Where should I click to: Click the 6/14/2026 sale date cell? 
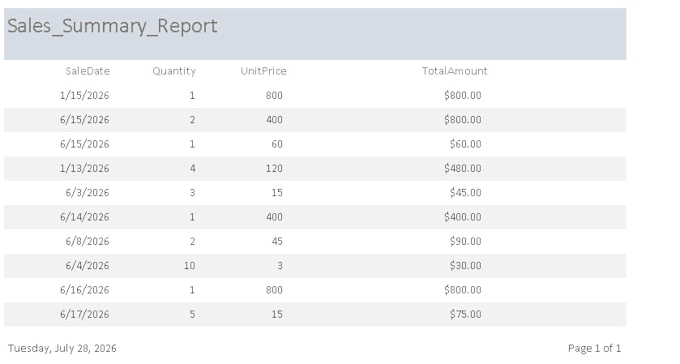[x=85, y=217]
